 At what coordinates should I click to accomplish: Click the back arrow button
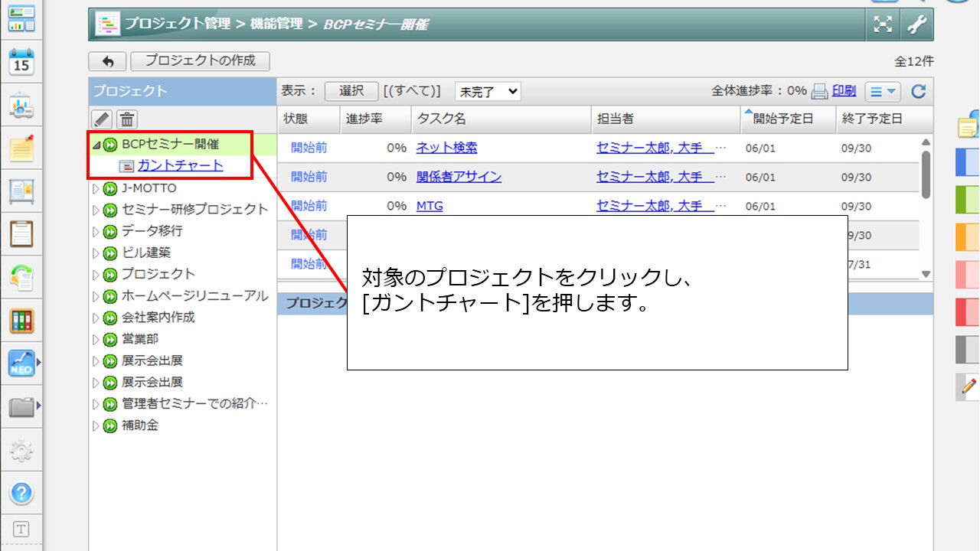pos(107,61)
